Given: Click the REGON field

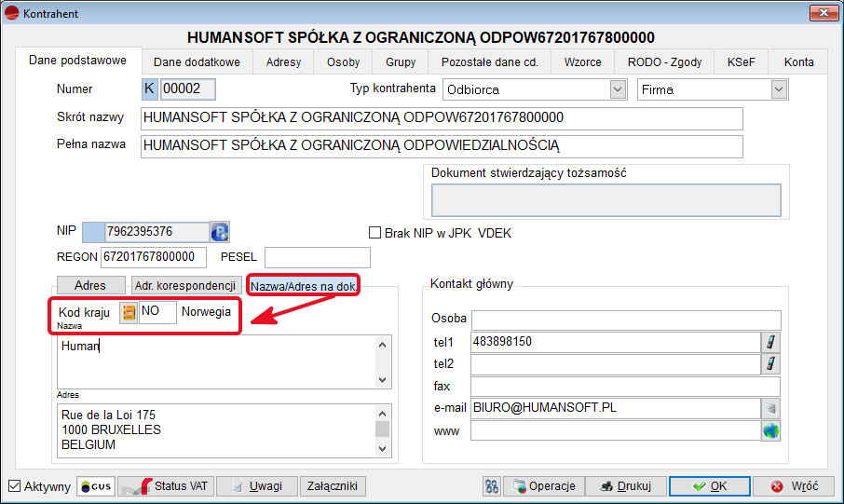Looking at the screenshot, I should click(x=154, y=257).
